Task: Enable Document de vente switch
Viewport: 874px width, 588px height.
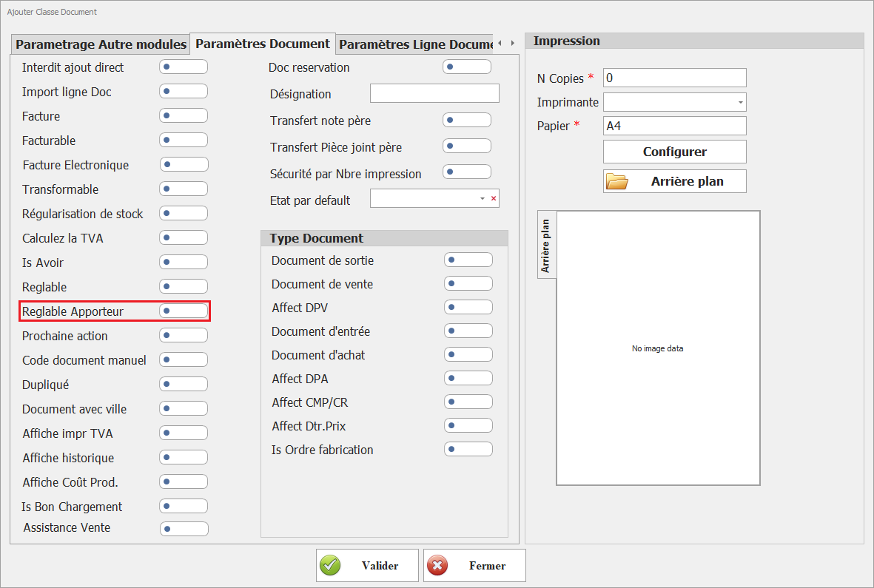Action: pos(468,283)
